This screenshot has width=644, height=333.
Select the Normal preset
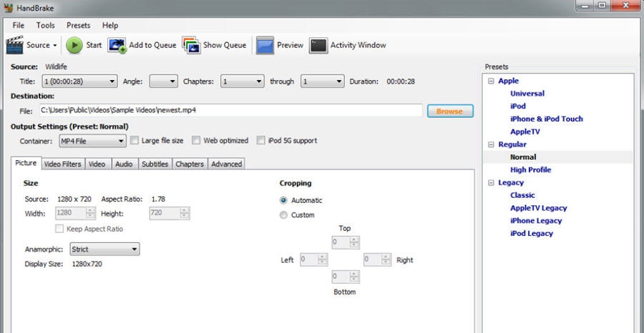(523, 157)
